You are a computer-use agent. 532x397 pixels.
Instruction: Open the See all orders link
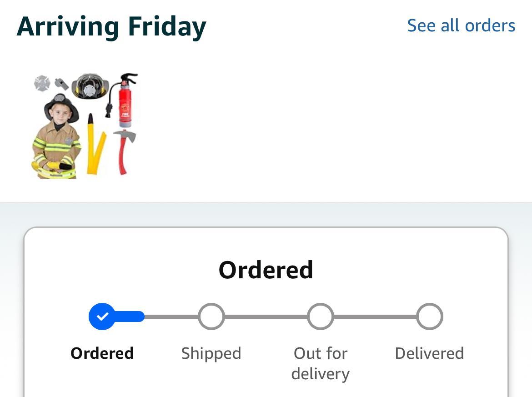click(461, 25)
